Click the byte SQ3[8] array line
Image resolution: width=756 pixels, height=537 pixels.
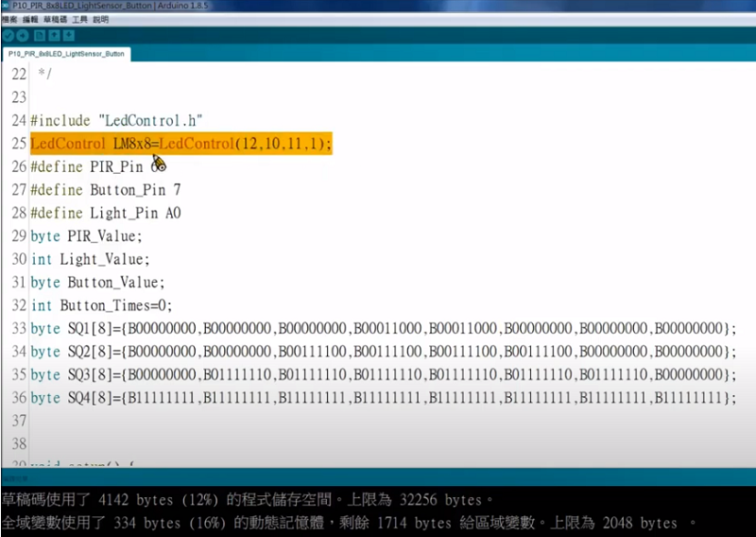[384, 375]
